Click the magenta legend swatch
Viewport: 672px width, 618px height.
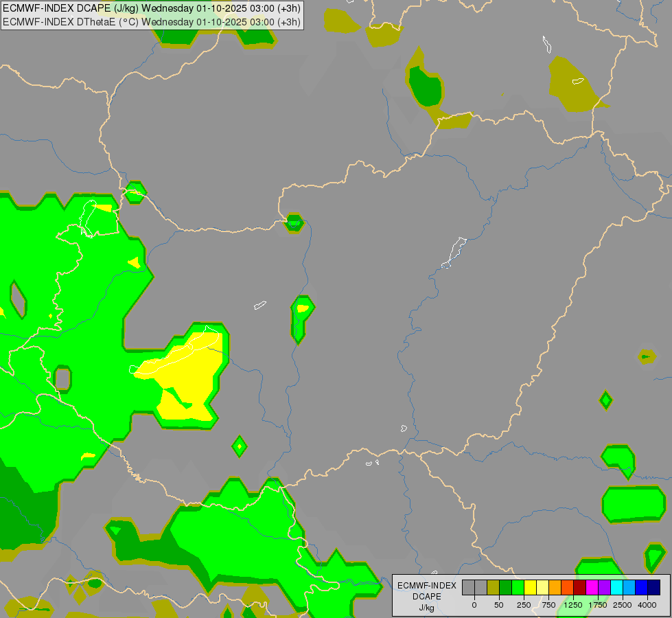click(592, 588)
